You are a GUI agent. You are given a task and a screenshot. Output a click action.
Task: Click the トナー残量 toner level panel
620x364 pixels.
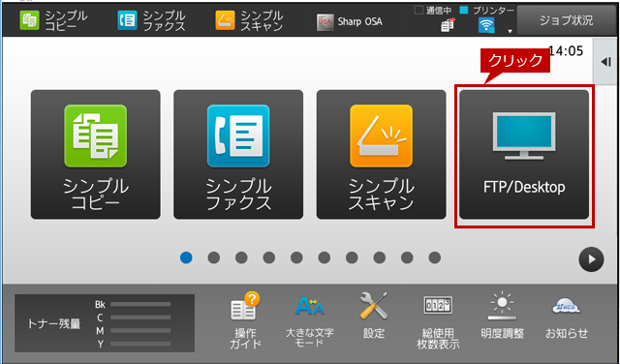coord(105,323)
